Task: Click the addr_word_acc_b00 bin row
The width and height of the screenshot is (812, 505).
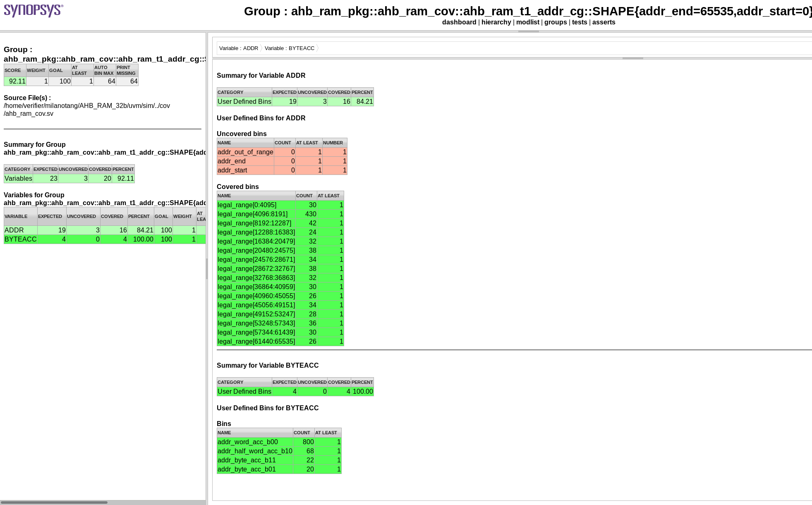Action: [x=248, y=442]
